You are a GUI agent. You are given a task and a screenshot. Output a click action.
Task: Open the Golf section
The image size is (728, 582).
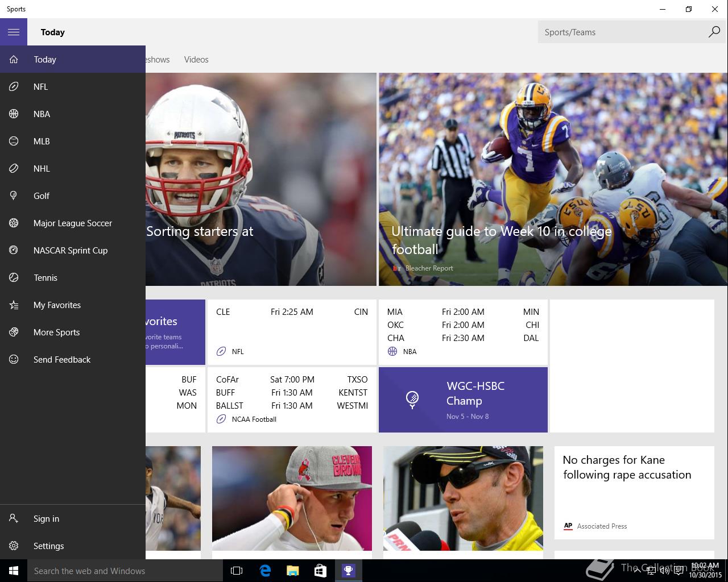pyautogui.click(x=73, y=196)
